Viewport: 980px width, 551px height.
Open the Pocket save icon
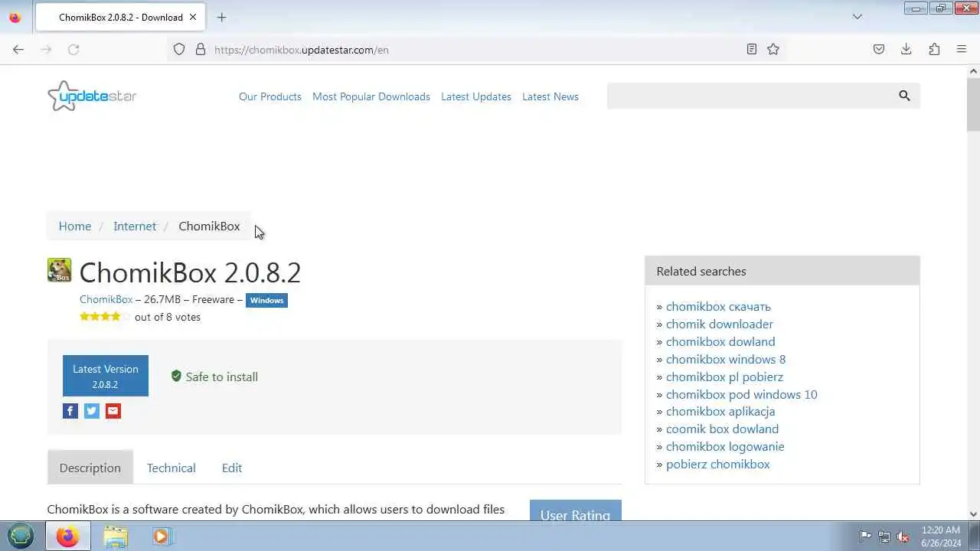click(879, 49)
